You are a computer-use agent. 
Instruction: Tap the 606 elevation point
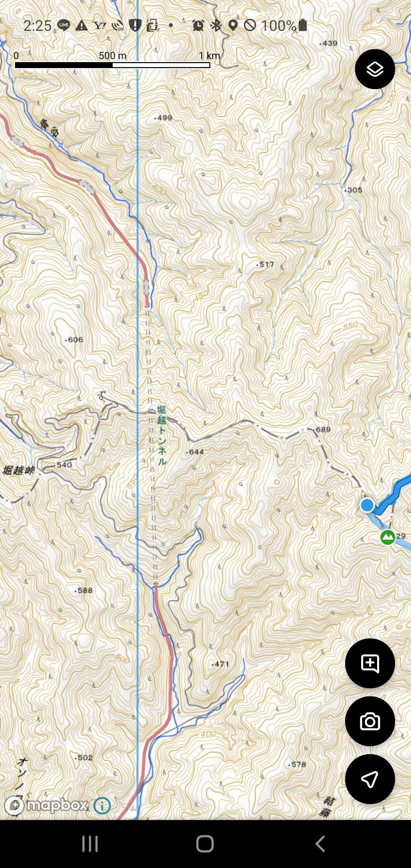point(74,340)
